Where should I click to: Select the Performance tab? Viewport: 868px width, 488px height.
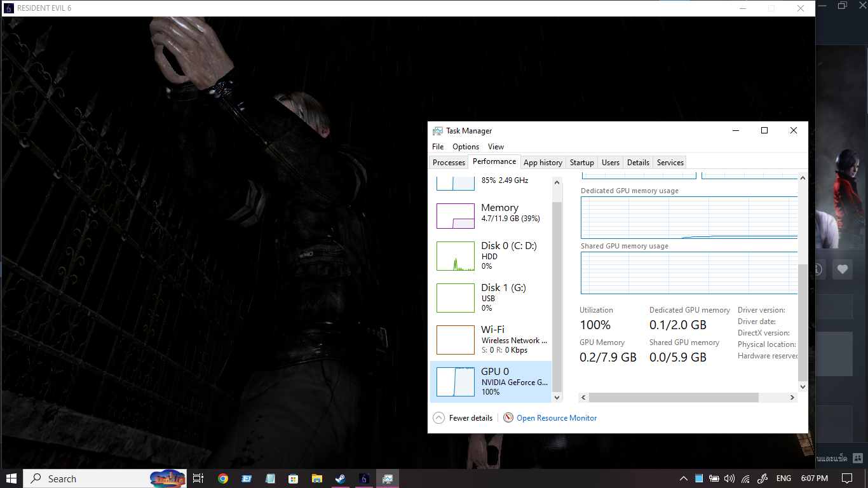point(494,161)
